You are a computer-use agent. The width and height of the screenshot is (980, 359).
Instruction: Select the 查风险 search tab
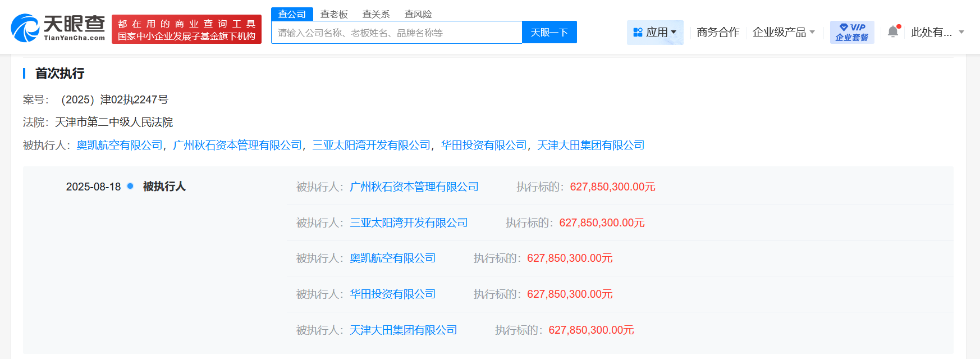pos(418,14)
